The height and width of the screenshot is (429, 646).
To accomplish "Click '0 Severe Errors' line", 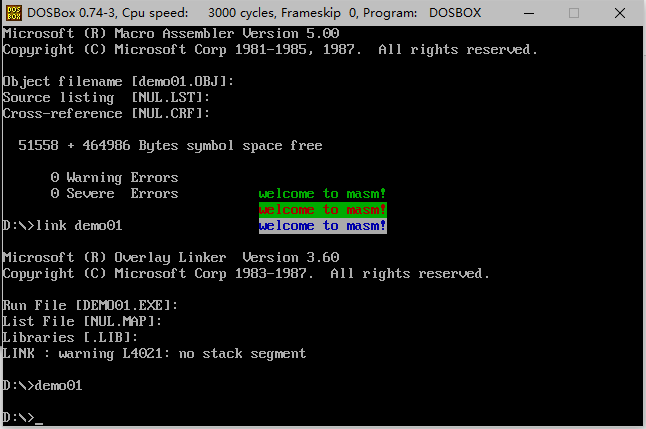I will coord(115,193).
